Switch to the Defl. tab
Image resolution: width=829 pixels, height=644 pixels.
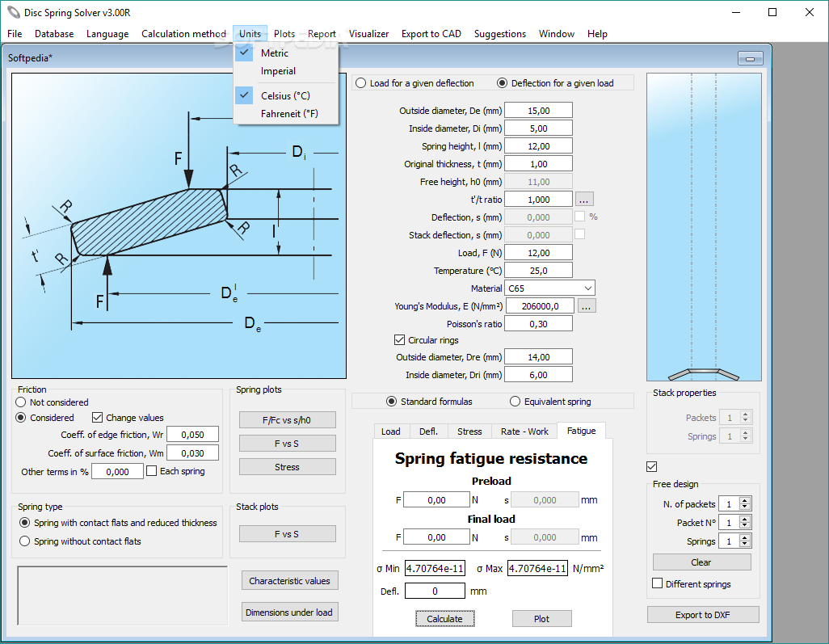click(x=428, y=431)
